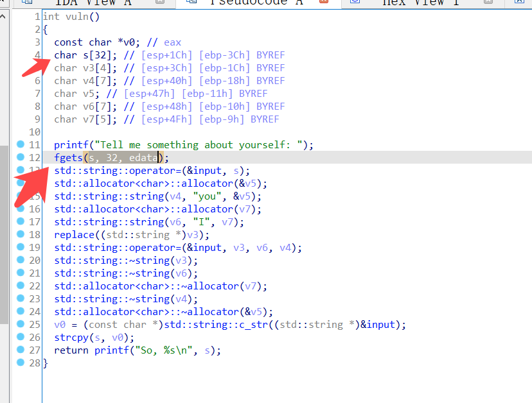Close the Pseudocode-A tab
Viewport: 532px width, 403px height.
(324, 3)
